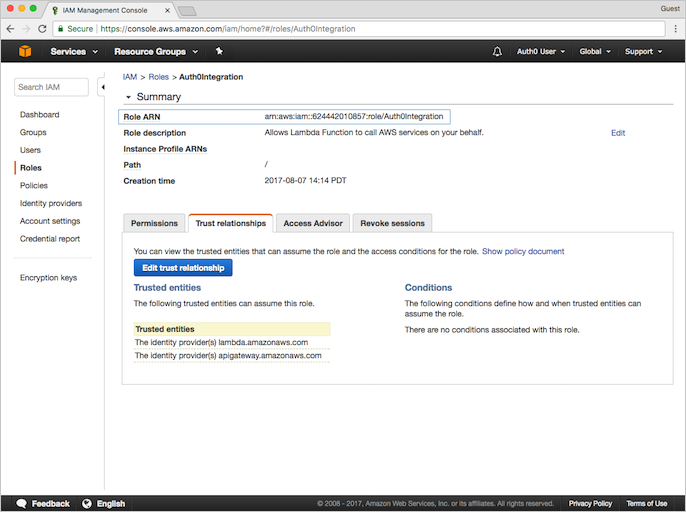The image size is (686, 512).
Task: Go to the IAM breadcrumb link
Action: pos(130,77)
